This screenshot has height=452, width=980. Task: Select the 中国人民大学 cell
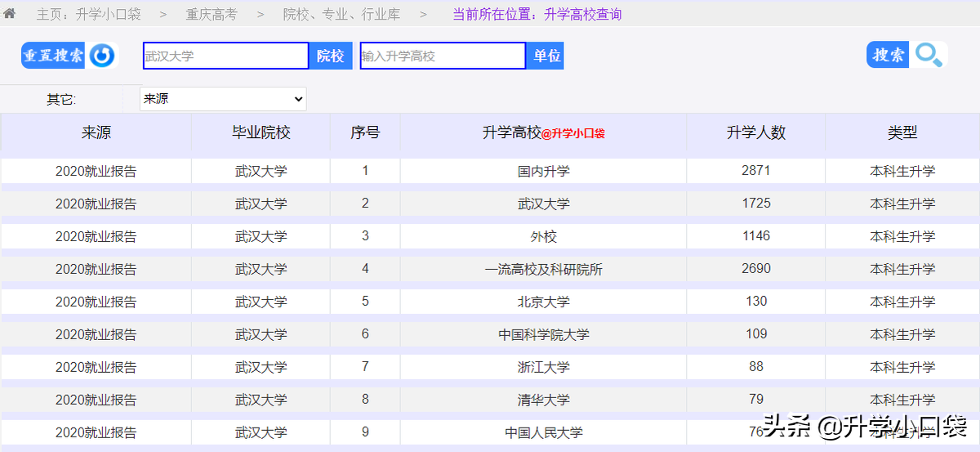pyautogui.click(x=544, y=432)
